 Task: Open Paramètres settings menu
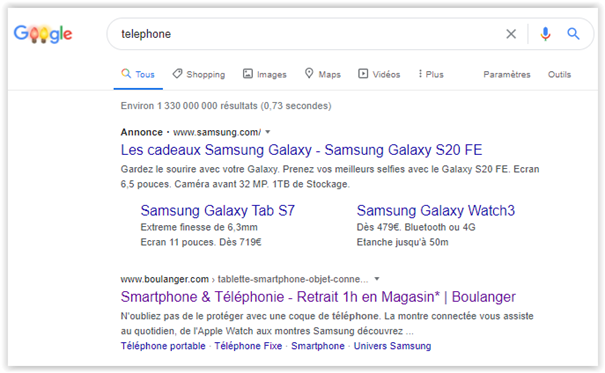pyautogui.click(x=507, y=74)
